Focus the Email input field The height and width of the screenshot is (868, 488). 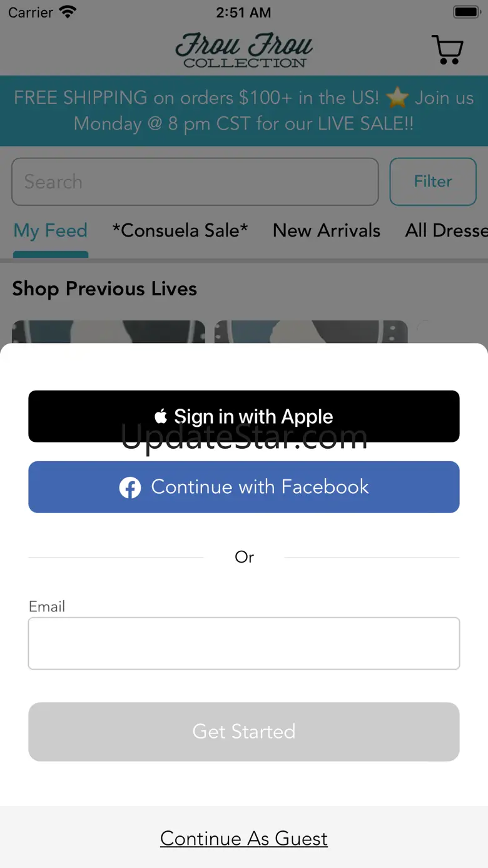click(x=244, y=643)
